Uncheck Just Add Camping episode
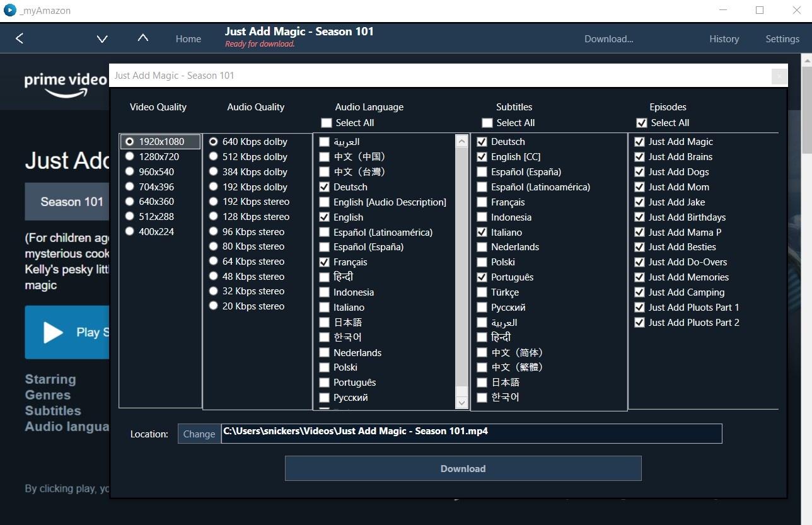 (x=639, y=292)
